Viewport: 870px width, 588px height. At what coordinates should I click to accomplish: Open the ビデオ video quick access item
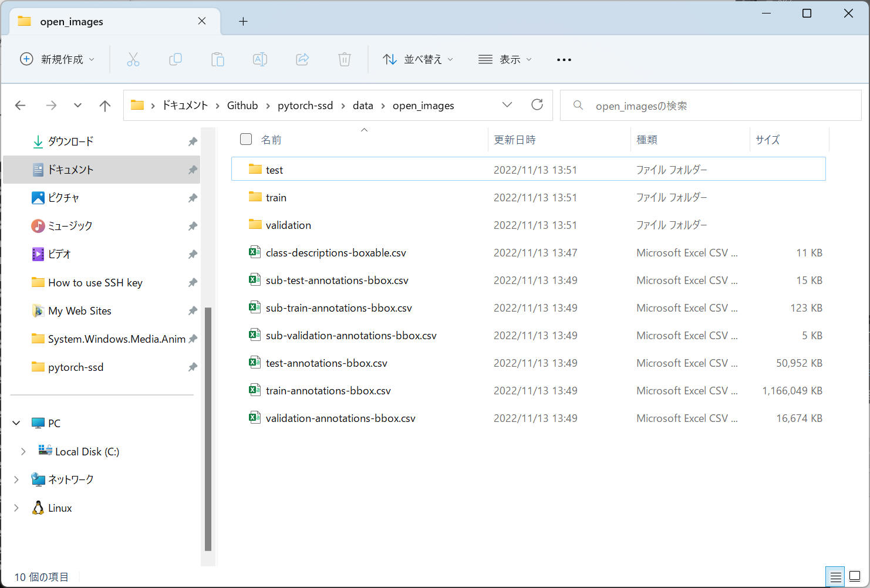pos(51,254)
